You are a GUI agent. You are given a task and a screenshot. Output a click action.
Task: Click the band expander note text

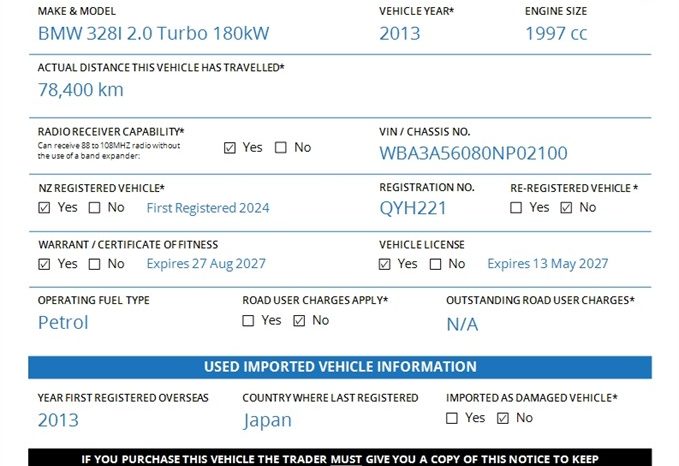click(109, 151)
